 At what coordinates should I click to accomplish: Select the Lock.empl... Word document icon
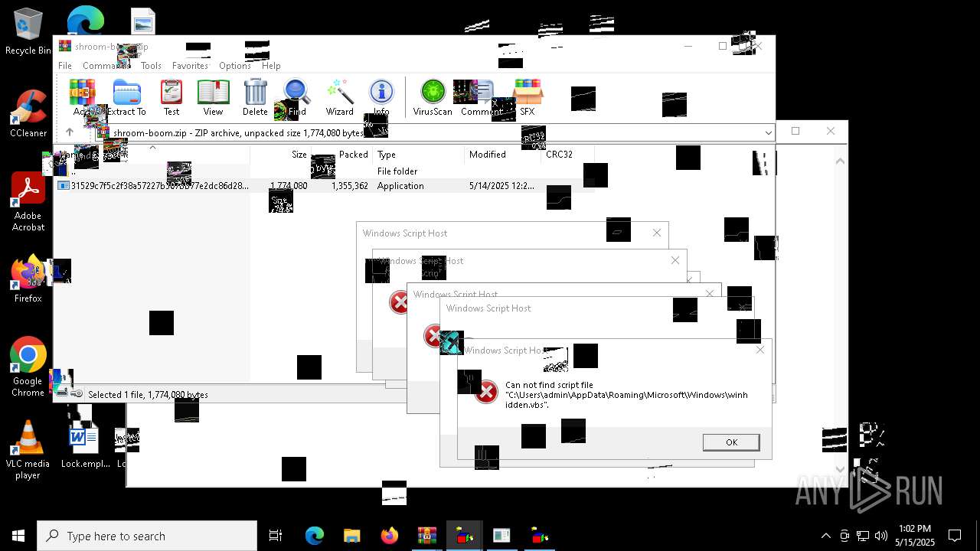point(85,446)
